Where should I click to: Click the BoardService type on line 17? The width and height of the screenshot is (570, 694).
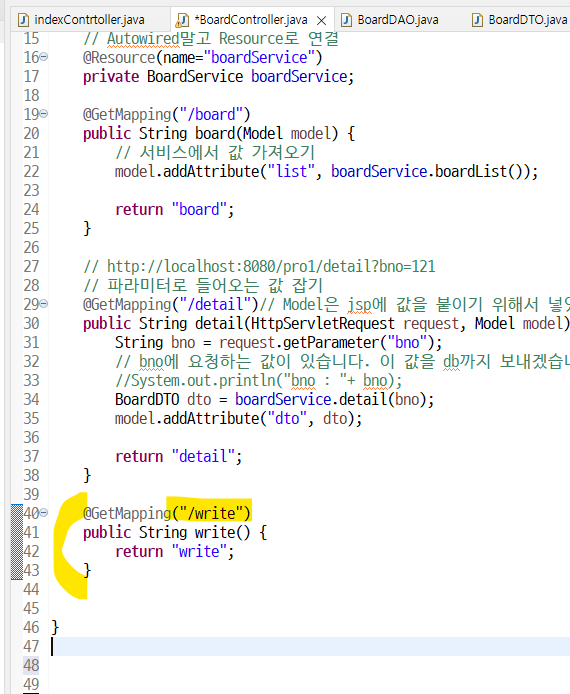point(195,77)
